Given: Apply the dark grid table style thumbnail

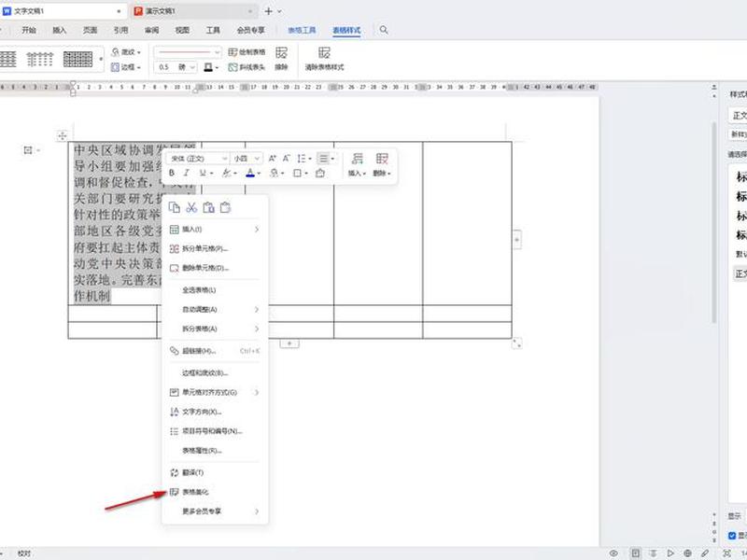Looking at the screenshot, I should point(78,59).
